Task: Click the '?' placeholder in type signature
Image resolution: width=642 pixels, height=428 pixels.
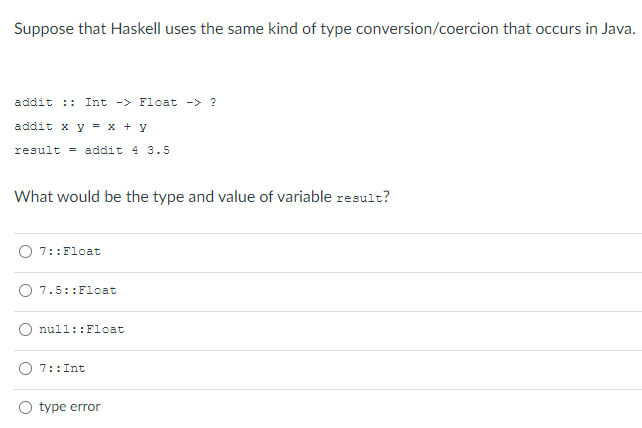Action: [213, 102]
